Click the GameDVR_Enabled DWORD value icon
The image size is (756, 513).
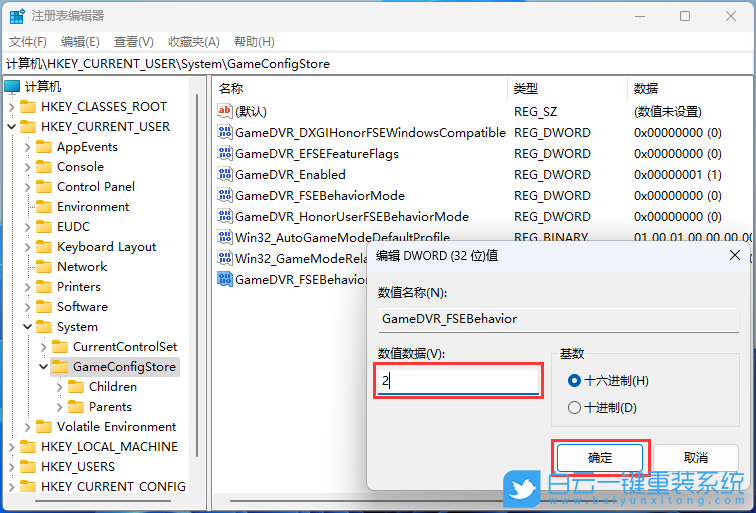click(x=225, y=174)
